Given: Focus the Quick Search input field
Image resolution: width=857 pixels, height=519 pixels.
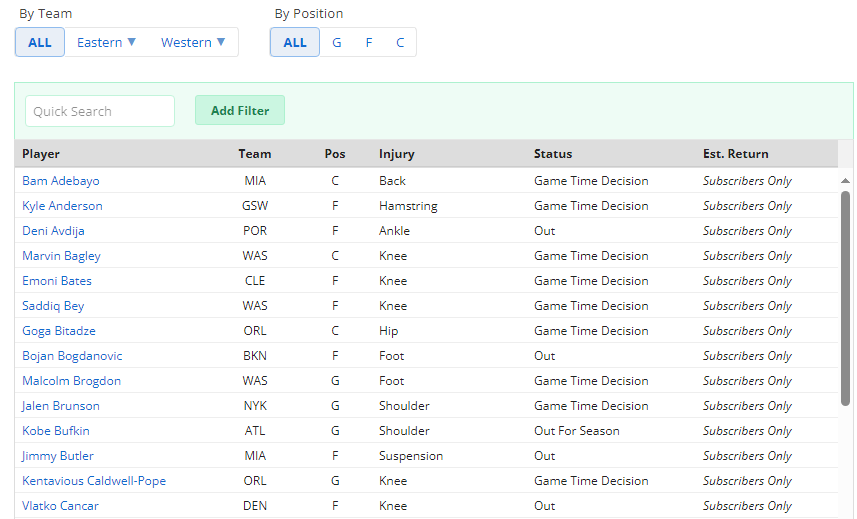Looking at the screenshot, I should (x=100, y=111).
